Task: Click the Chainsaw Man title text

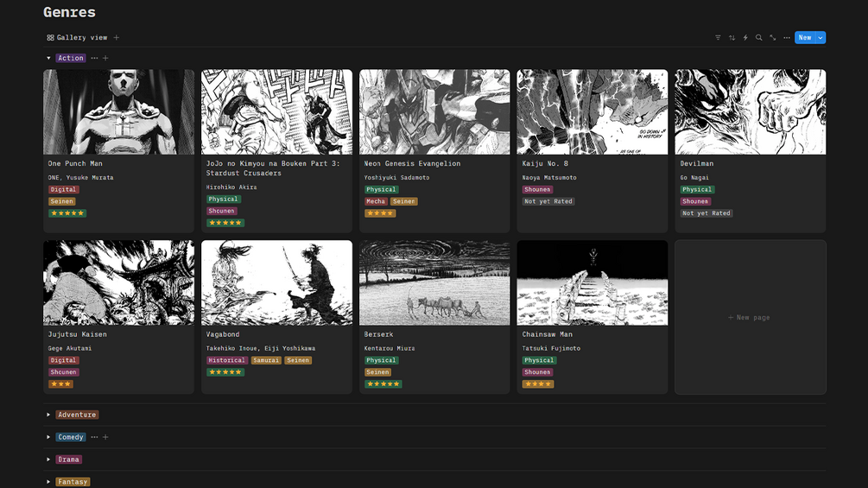Action: click(x=548, y=334)
